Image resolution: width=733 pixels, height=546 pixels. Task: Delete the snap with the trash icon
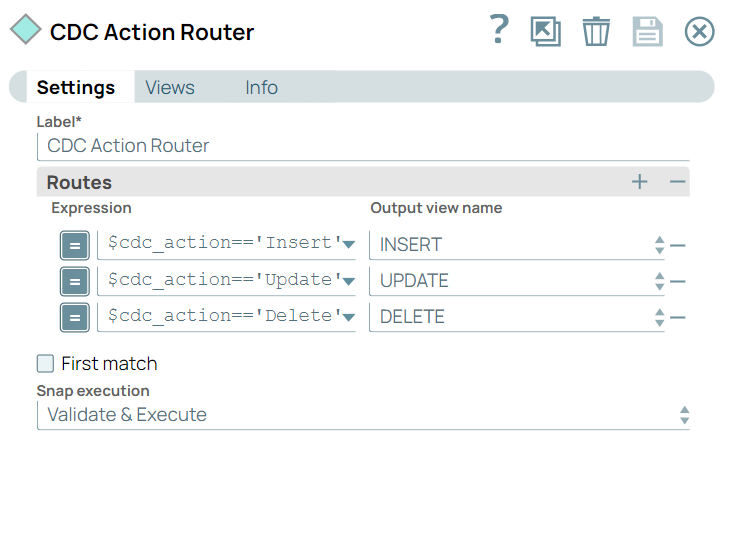point(596,31)
